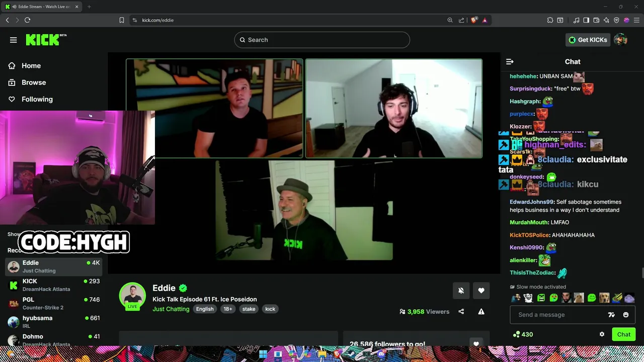Open the KICK DreamHack Atlanta channel
The width and height of the screenshot is (644, 362).
pyautogui.click(x=54, y=285)
